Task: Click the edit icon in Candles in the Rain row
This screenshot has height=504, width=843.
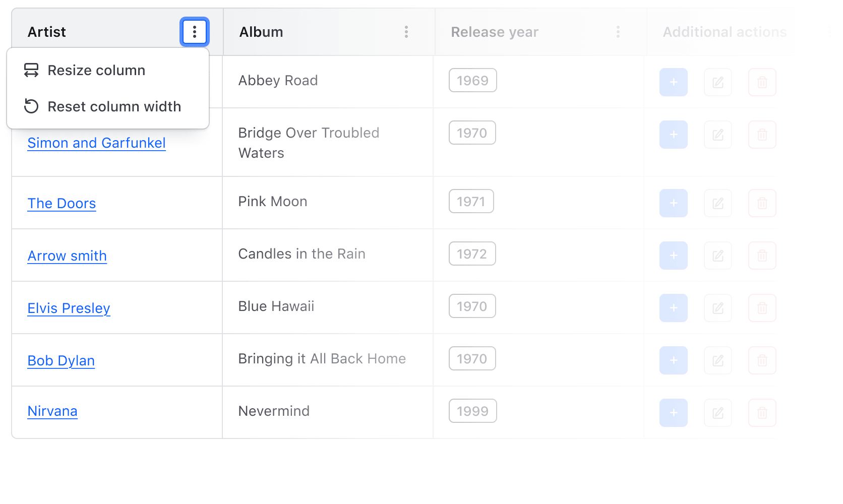Action: click(717, 256)
